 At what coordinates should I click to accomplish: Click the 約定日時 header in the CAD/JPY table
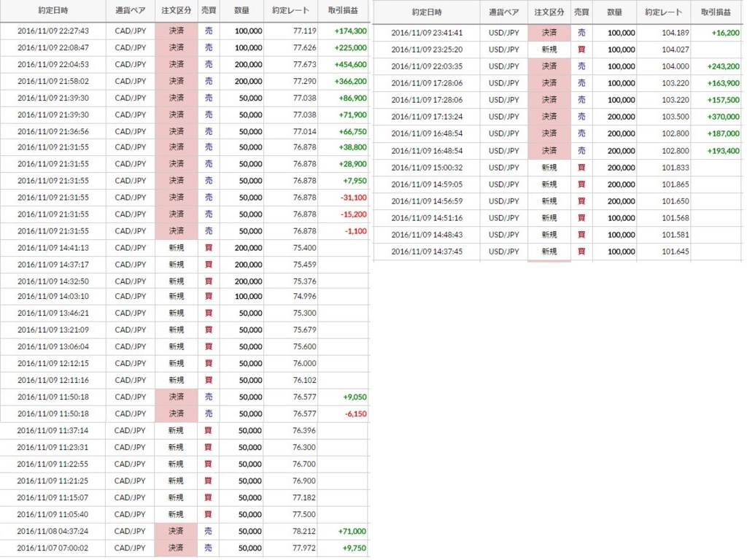tap(53, 10)
